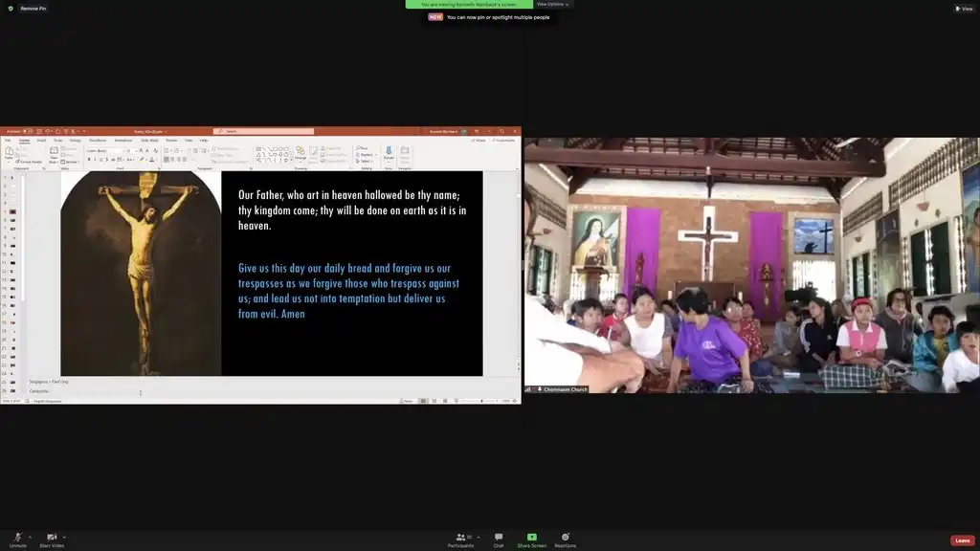
Task: Toggle Underline formatting
Action: pos(100,160)
